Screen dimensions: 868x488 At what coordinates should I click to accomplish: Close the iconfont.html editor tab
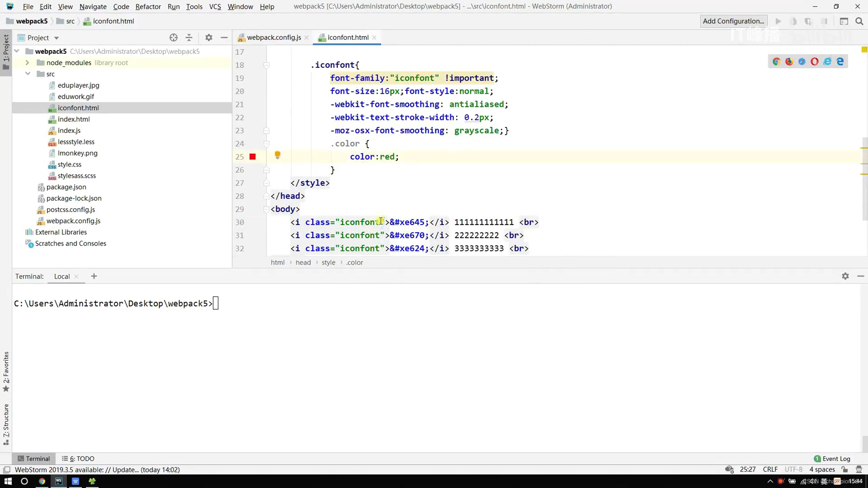pos(374,37)
